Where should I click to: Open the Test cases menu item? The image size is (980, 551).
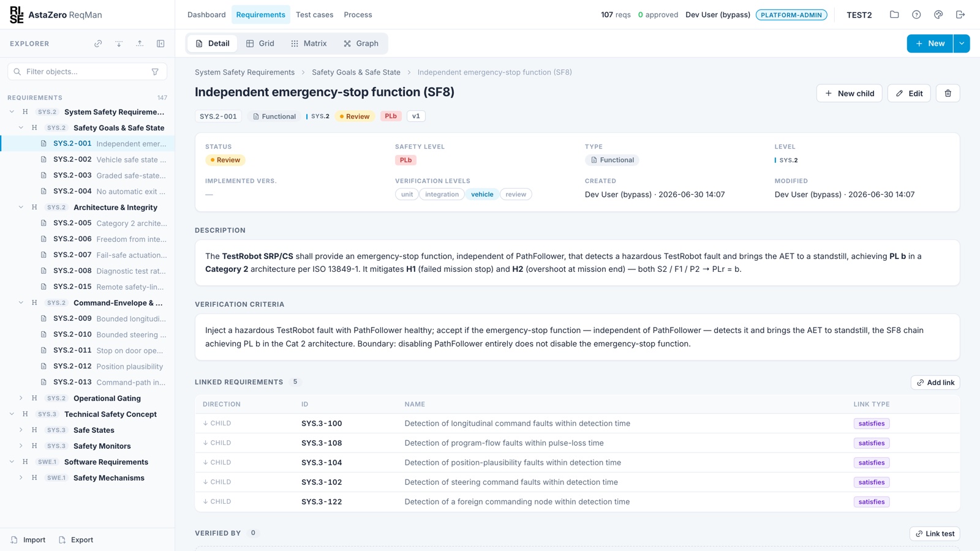click(x=315, y=15)
